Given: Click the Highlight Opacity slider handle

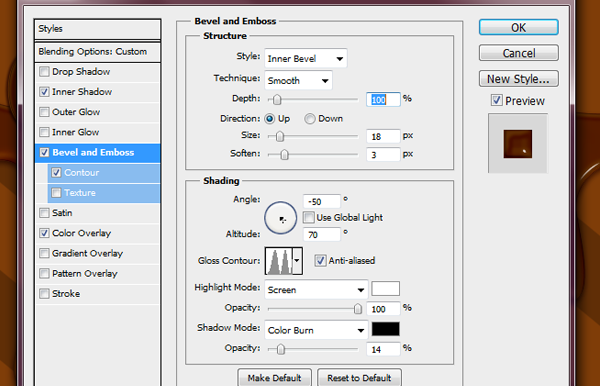Looking at the screenshot, I should point(357,308).
